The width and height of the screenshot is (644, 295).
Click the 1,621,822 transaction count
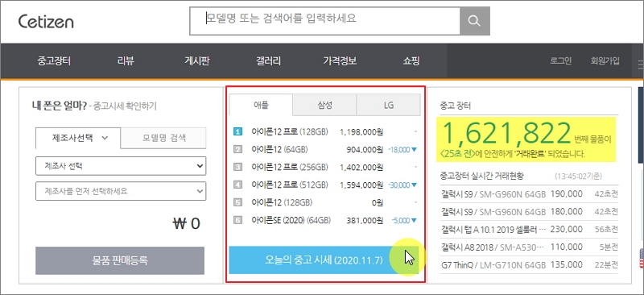click(x=506, y=133)
